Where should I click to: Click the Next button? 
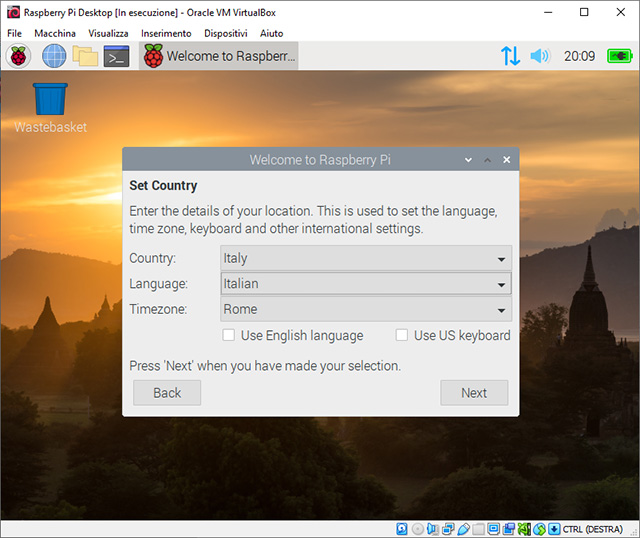(x=474, y=393)
